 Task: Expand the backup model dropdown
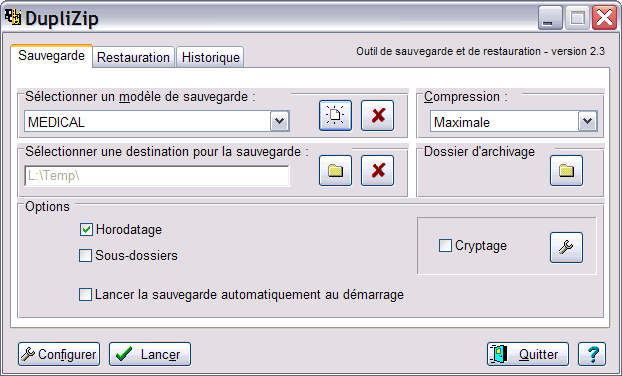tap(280, 121)
